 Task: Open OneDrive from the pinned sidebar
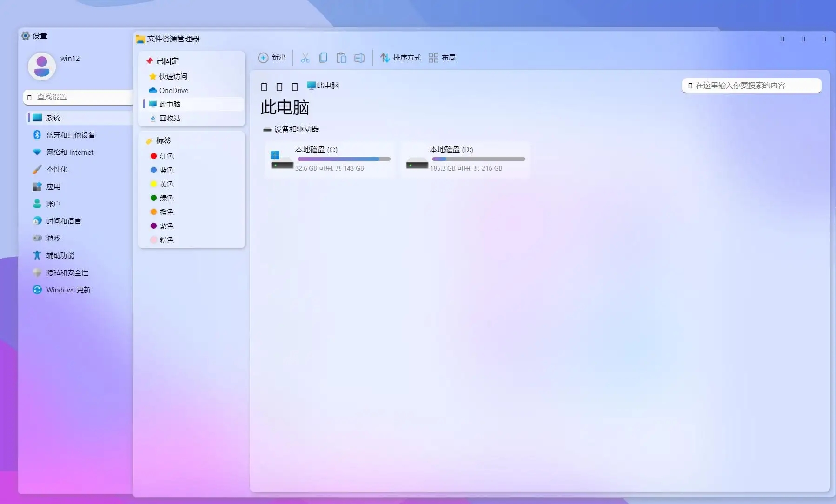pos(174,90)
